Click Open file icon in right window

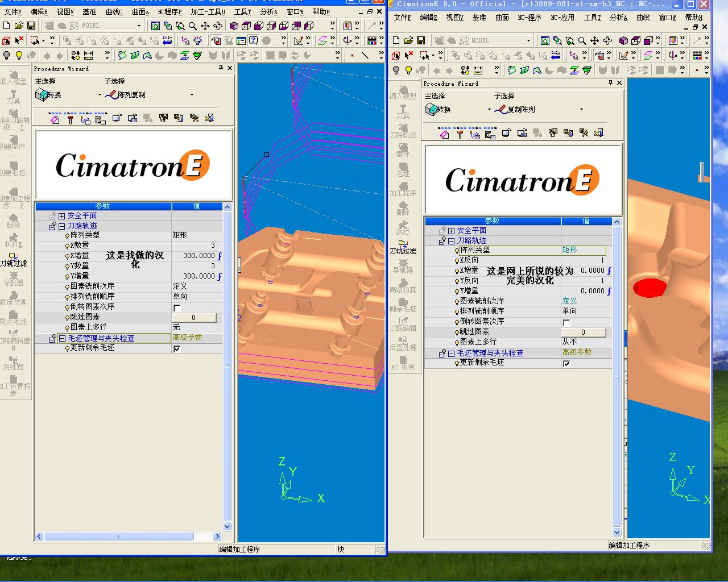[408, 40]
